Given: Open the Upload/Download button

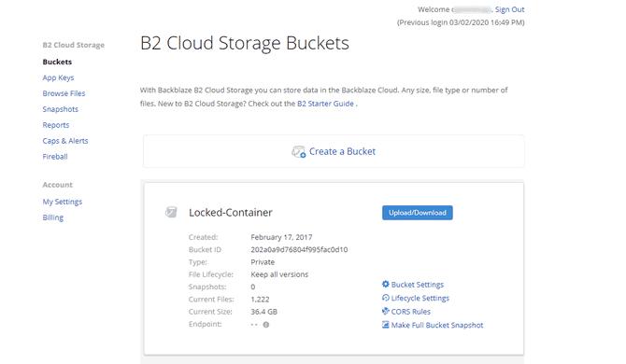Looking at the screenshot, I should [418, 213].
